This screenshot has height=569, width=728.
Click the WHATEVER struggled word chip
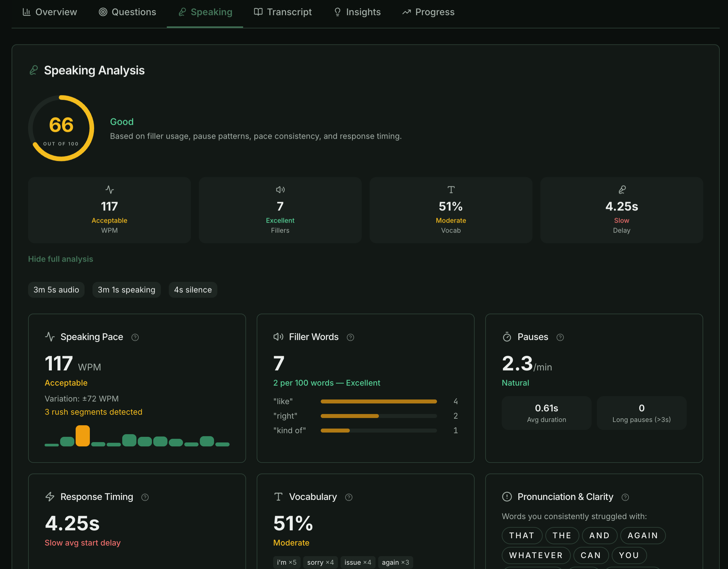click(x=536, y=555)
